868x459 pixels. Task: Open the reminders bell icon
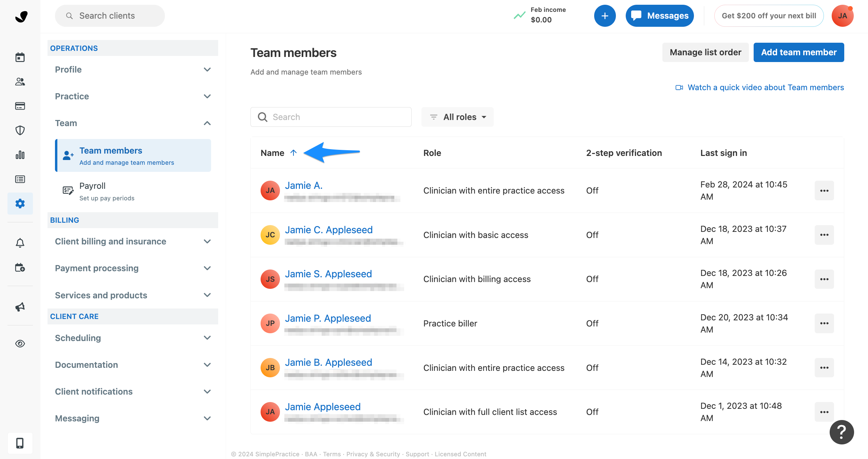coord(20,243)
